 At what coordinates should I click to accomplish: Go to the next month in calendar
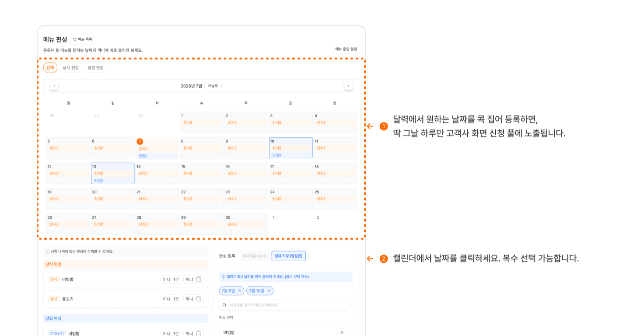click(348, 86)
